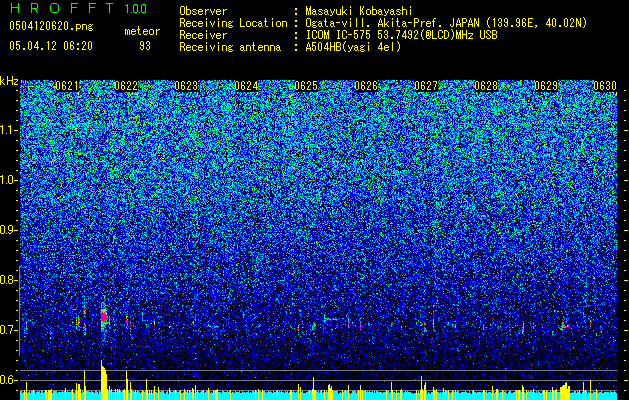This screenshot has height=400, width=629.
Task: Click the meteor count label
Action: [142, 31]
